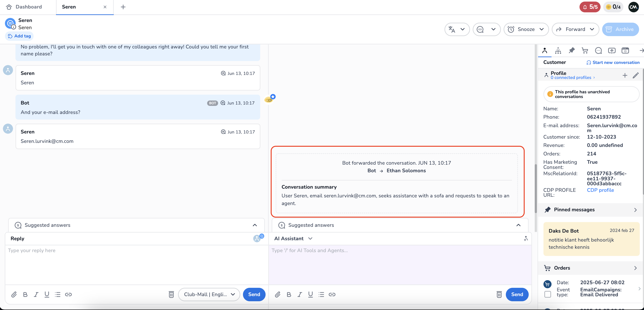The width and height of the screenshot is (644, 310).
Task: Edit profile with the pencil icon
Action: point(635,75)
